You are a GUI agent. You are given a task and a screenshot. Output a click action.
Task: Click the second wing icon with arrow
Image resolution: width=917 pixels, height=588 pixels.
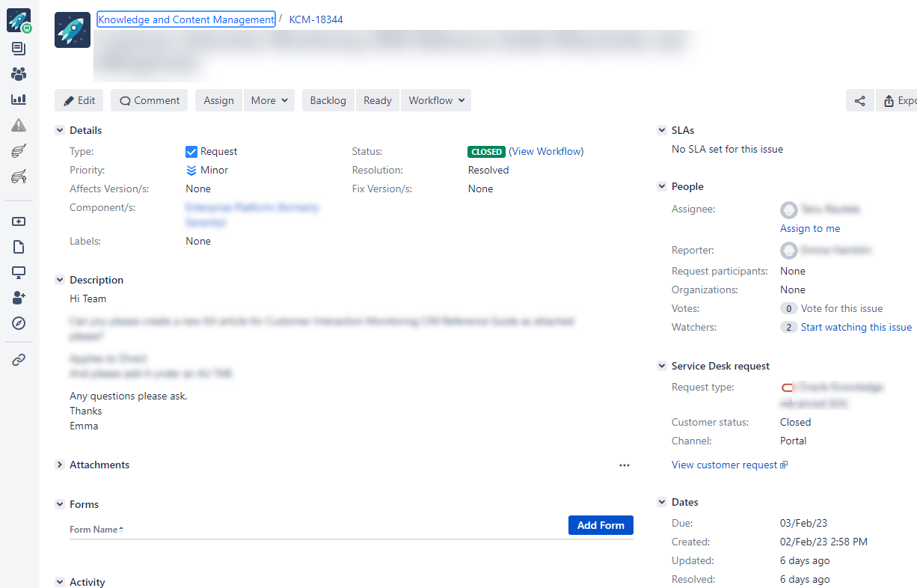19,177
